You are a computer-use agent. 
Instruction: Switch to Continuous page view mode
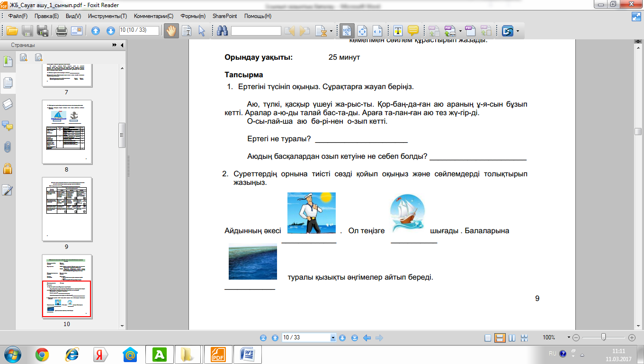pos(499,338)
